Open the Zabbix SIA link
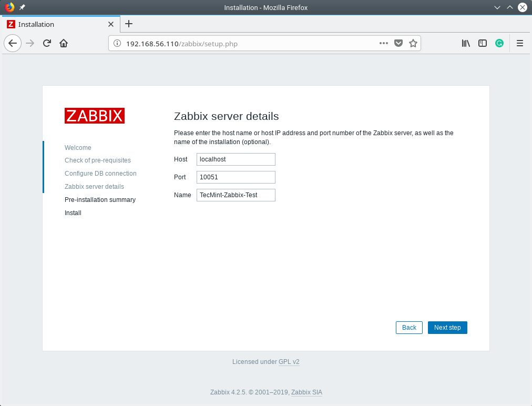Image resolution: width=532 pixels, height=406 pixels. tap(306, 392)
